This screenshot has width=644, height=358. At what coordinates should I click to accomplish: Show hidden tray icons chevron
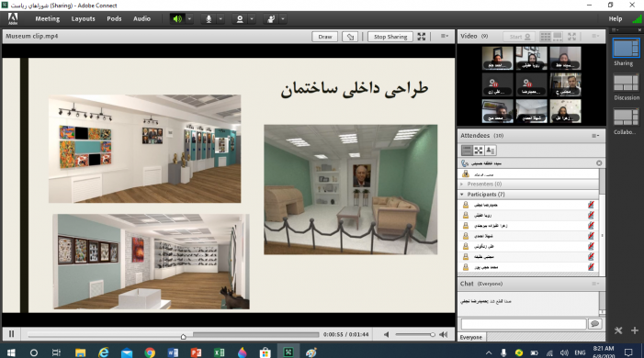click(x=489, y=352)
